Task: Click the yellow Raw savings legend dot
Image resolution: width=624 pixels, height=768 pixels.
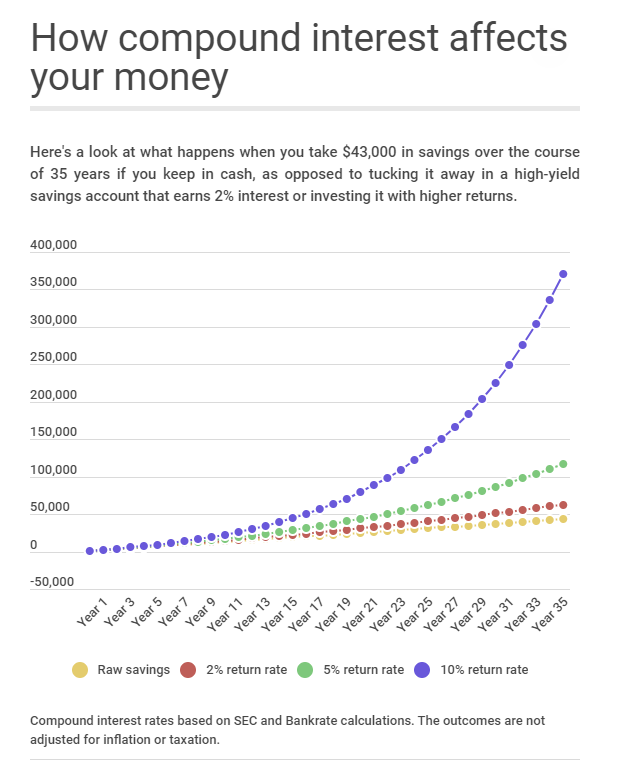Action: (x=79, y=669)
